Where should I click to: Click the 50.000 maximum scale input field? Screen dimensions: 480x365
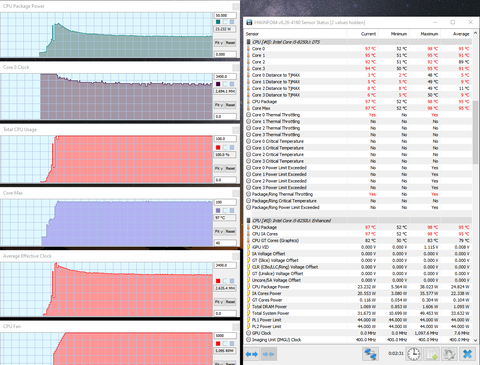pyautogui.click(x=225, y=15)
